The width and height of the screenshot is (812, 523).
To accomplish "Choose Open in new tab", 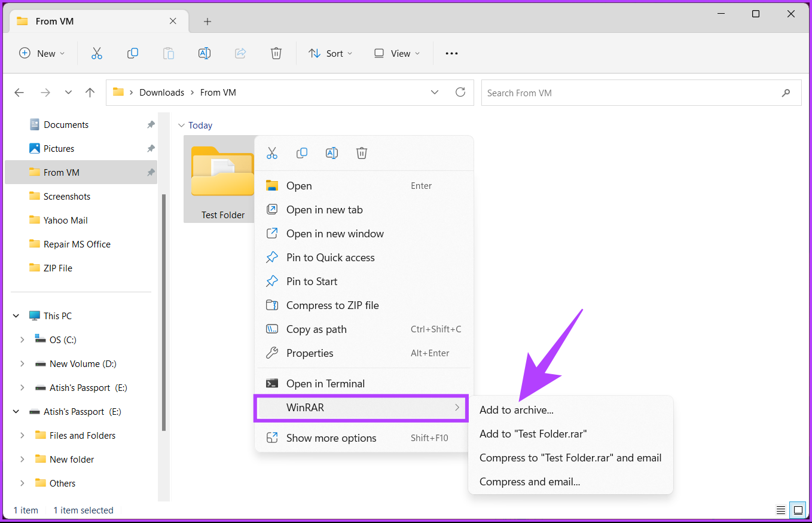I will (x=364, y=210).
